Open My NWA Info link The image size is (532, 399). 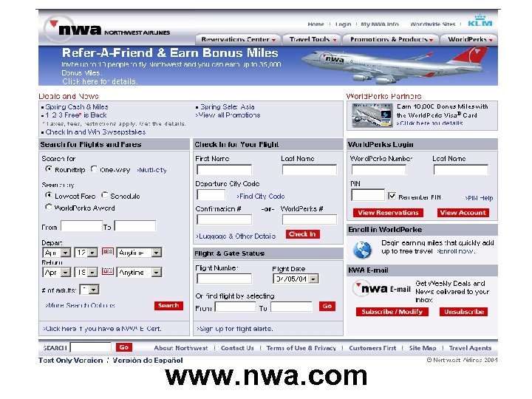click(380, 24)
